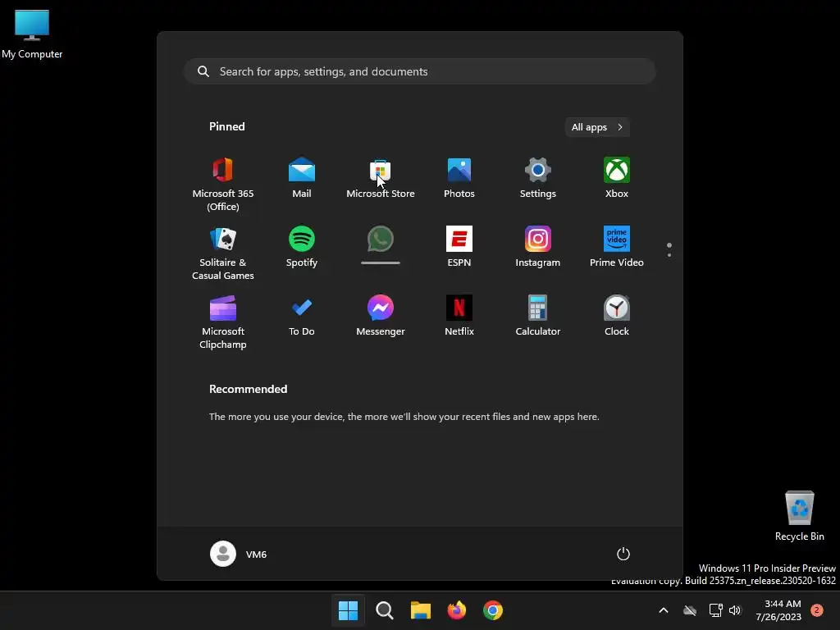The image size is (840, 630).
Task: Open Prime Video
Action: click(617, 246)
